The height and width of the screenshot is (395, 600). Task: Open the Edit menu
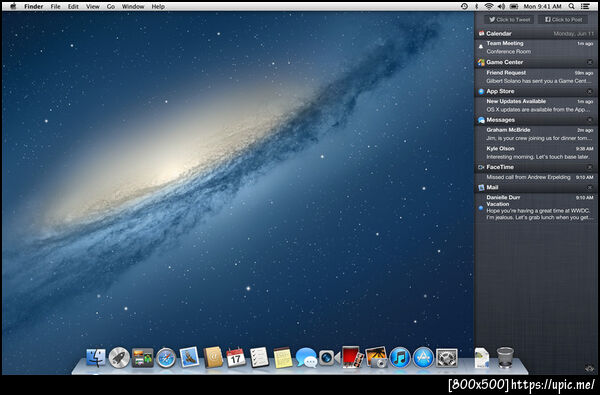point(73,7)
